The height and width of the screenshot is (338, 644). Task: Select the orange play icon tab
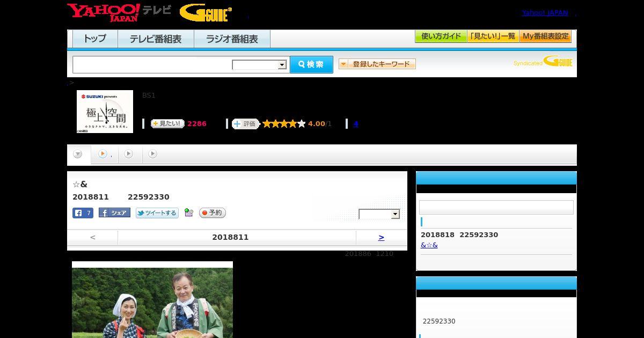(104, 154)
